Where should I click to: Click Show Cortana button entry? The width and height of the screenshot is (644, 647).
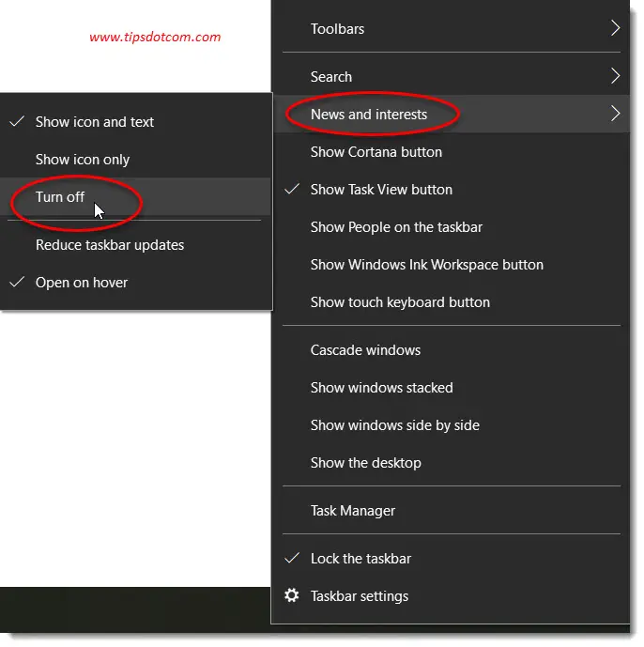click(x=376, y=152)
